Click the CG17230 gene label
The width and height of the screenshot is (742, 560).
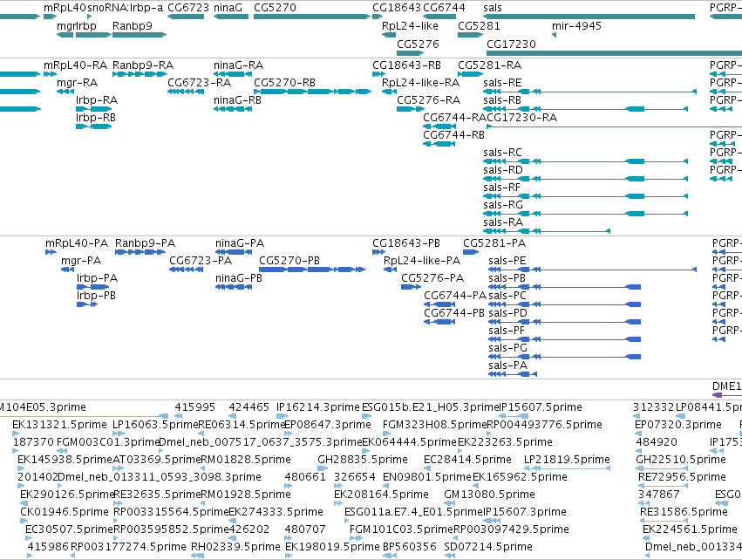511,44
